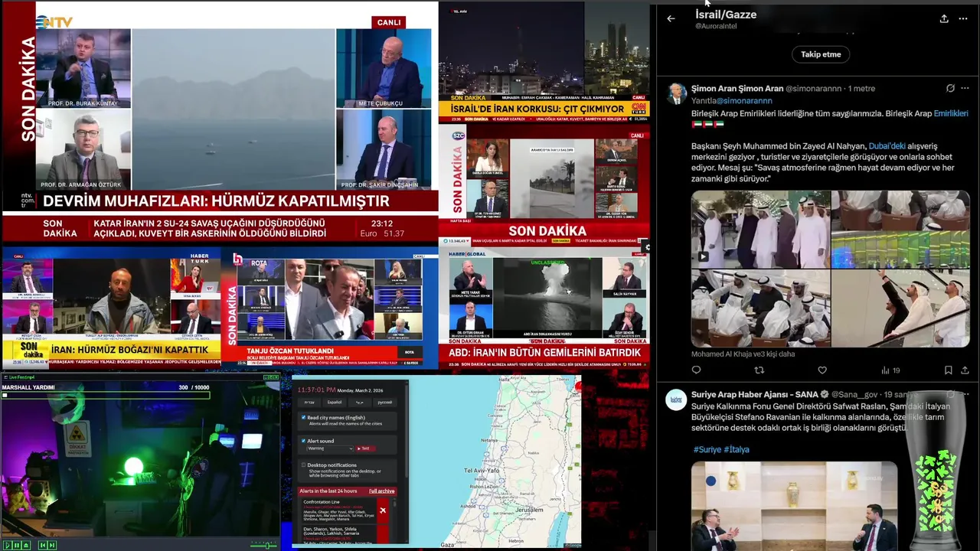980x551 pixels.
Task: Click the Marshall Yardımı donation progress bar
Action: 106,395
